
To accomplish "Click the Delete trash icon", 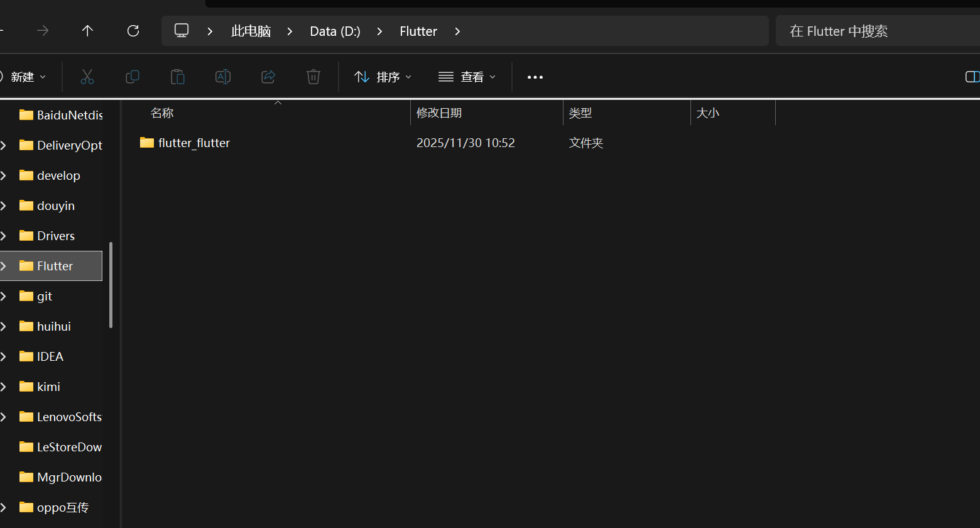I will 313,77.
